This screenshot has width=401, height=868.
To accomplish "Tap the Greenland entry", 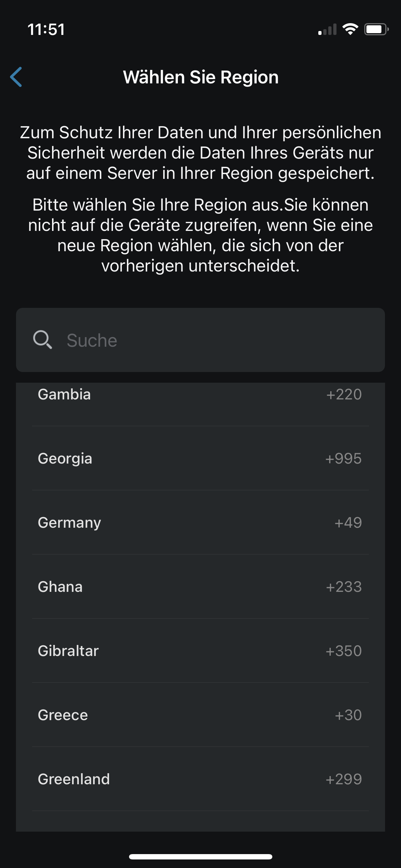I will 74,779.
